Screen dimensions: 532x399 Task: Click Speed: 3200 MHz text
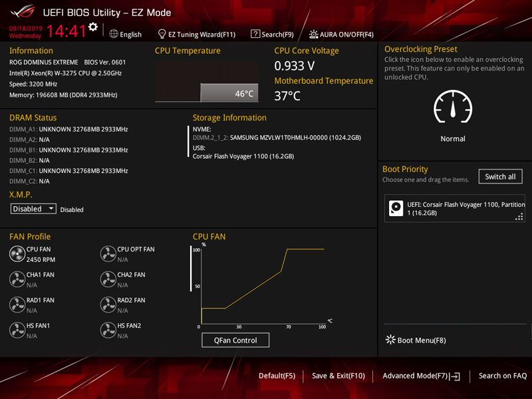point(33,84)
